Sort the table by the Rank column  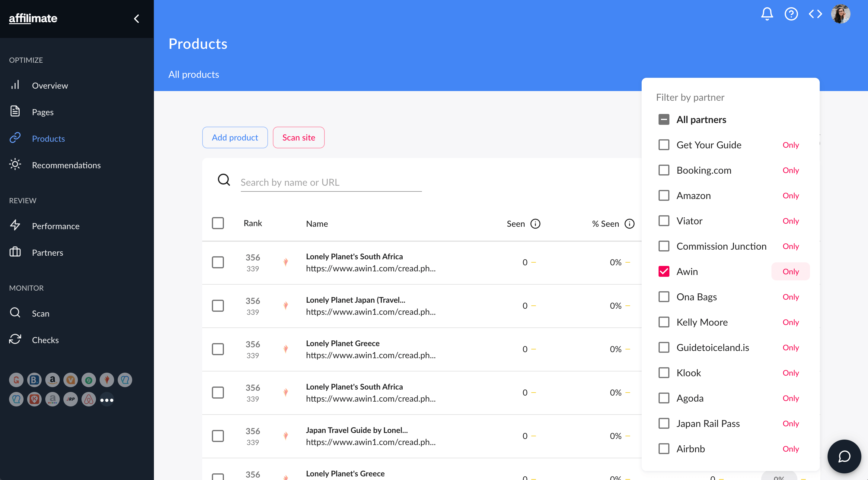(253, 223)
